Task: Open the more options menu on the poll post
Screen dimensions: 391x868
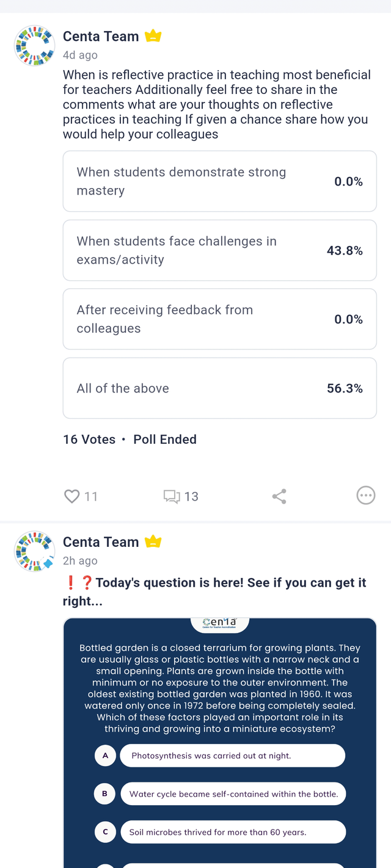Action: 366,496
